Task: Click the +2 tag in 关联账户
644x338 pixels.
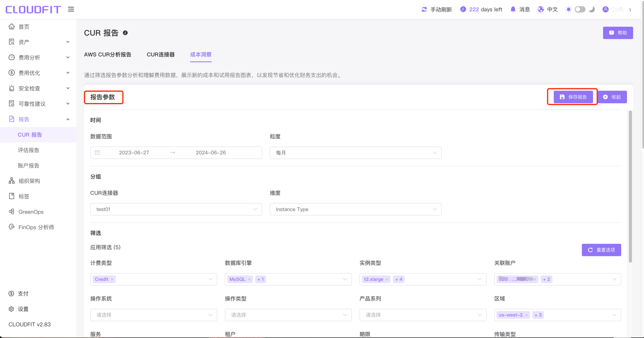Action: tap(546, 279)
